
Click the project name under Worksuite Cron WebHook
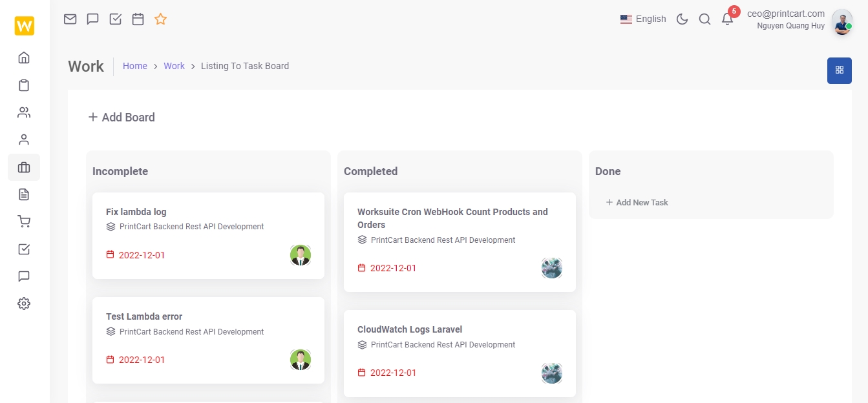pos(443,240)
